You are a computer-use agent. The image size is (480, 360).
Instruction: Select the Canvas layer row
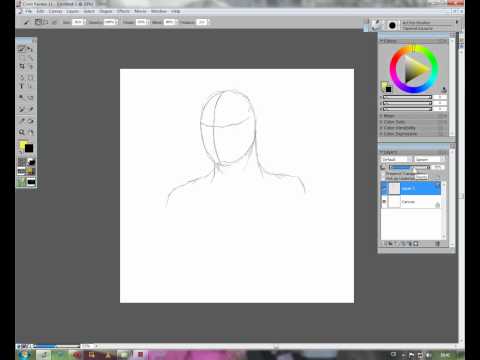point(411,202)
